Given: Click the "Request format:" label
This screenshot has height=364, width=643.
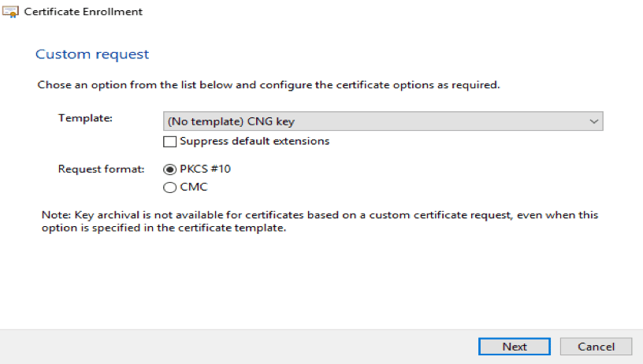Looking at the screenshot, I should (101, 169).
